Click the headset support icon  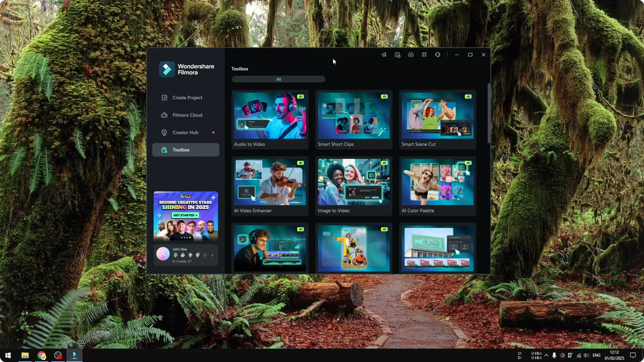pyautogui.click(x=438, y=55)
